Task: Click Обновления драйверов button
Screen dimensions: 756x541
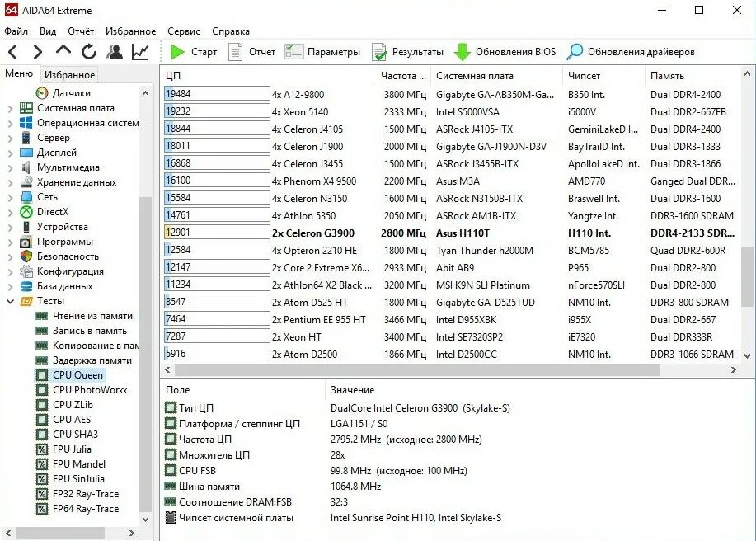Action: 631,52
